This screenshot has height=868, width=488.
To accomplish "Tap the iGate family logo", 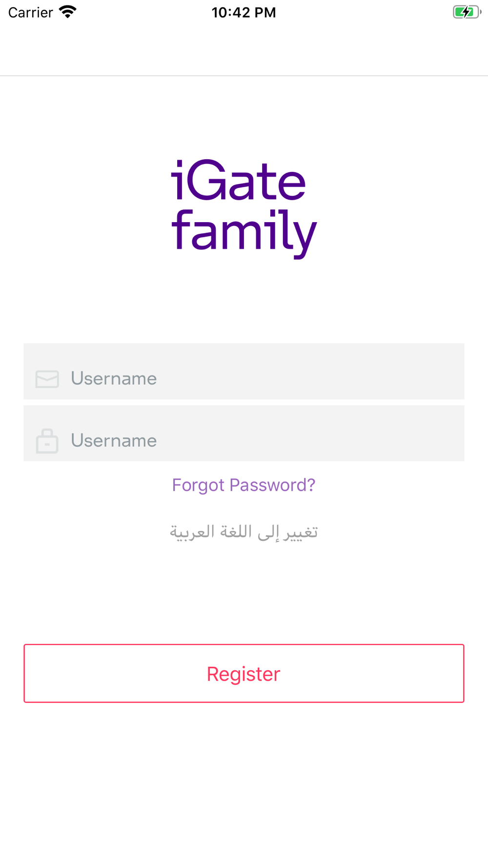I will point(244,208).
